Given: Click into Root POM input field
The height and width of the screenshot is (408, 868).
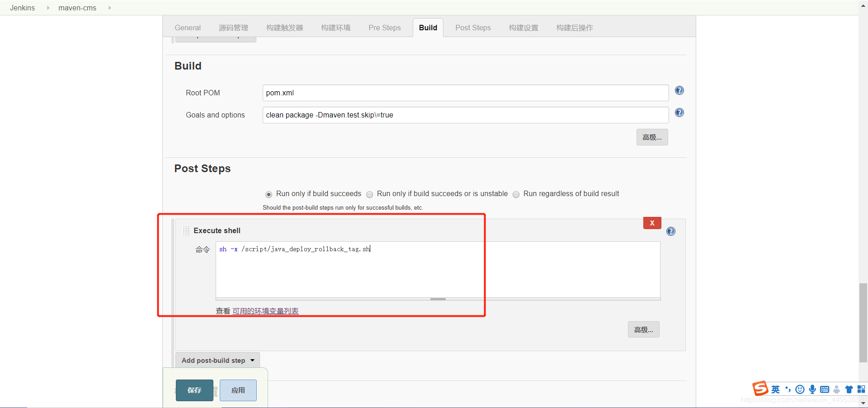Looking at the screenshot, I should coord(466,93).
